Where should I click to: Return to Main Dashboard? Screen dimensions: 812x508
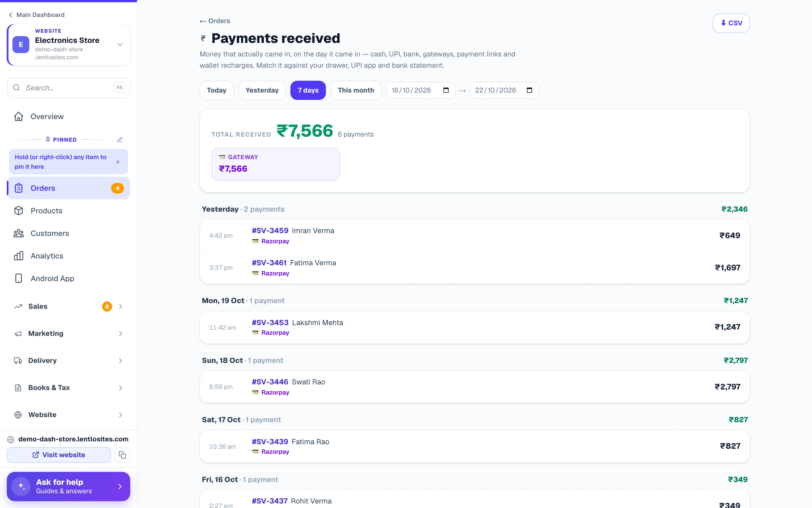pyautogui.click(x=36, y=15)
